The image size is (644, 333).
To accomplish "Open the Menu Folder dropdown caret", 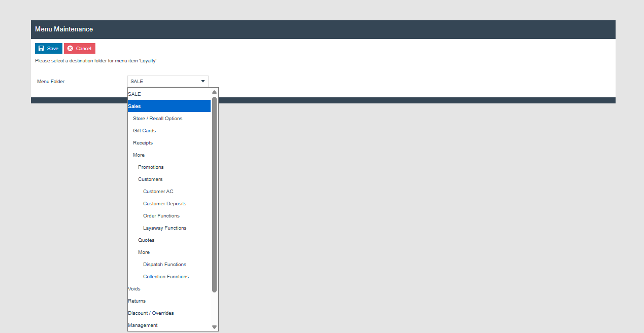I will point(202,81).
